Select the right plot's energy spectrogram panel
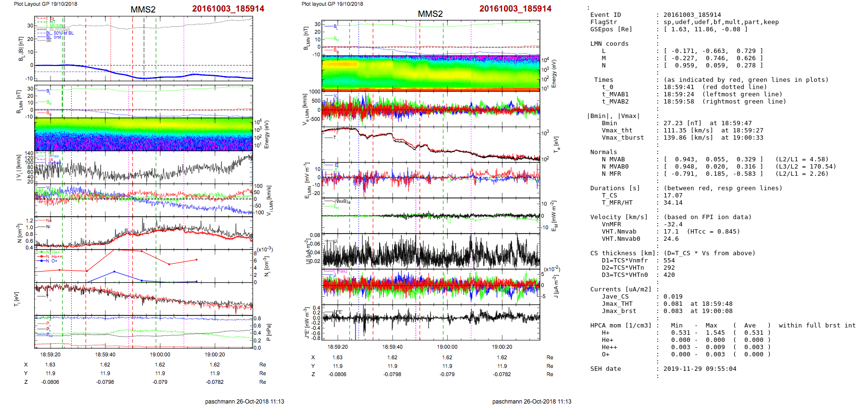The width and height of the screenshot is (868, 405). tap(430, 73)
